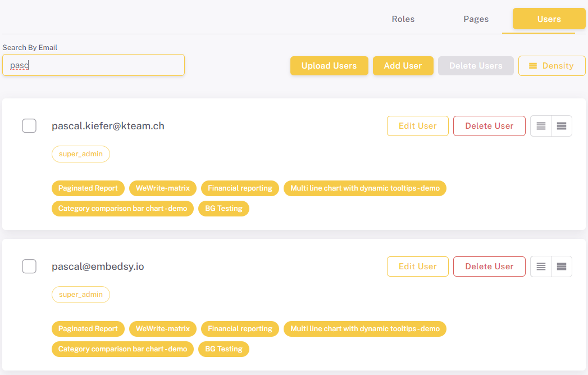This screenshot has width=588, height=375.
Task: Click the Add User button
Action: tap(403, 65)
